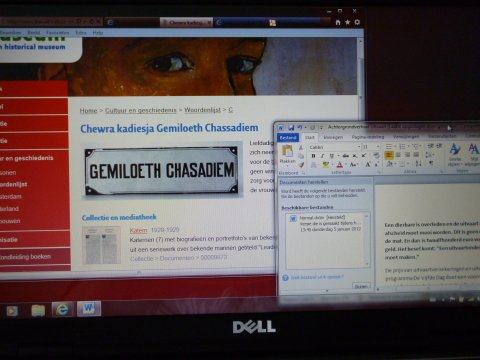The width and height of the screenshot is (480, 360).
Task: Expand the text highlight color dropdown
Action: coord(332,165)
